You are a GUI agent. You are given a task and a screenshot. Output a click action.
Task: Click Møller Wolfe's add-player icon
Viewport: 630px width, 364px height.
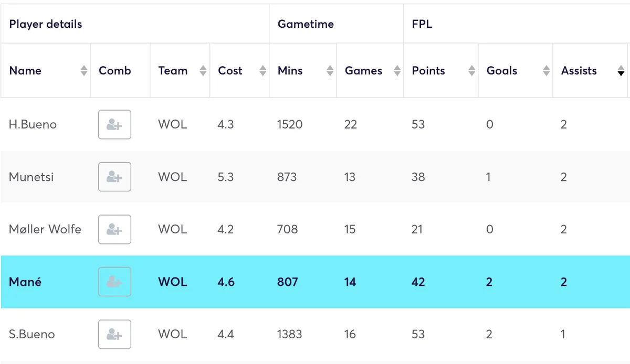(114, 229)
